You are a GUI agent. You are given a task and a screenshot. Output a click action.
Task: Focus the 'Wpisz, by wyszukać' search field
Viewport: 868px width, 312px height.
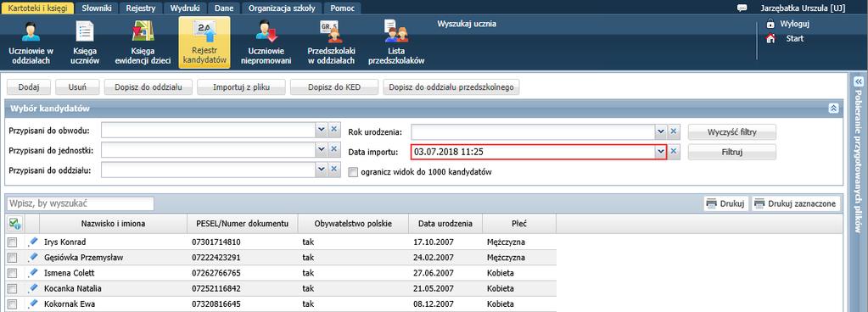point(81,203)
